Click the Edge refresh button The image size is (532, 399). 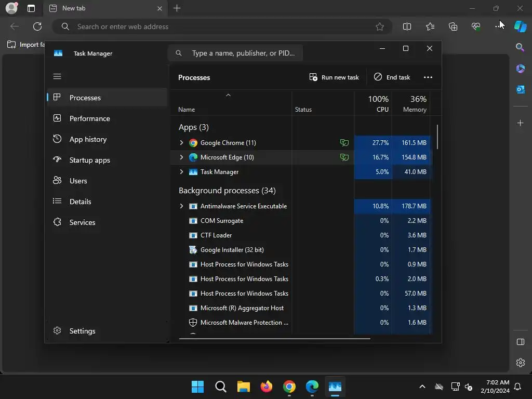coord(37,26)
